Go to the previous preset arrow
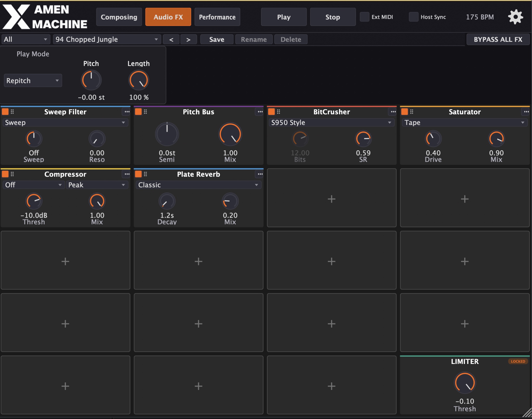The image size is (532, 419). click(x=171, y=39)
